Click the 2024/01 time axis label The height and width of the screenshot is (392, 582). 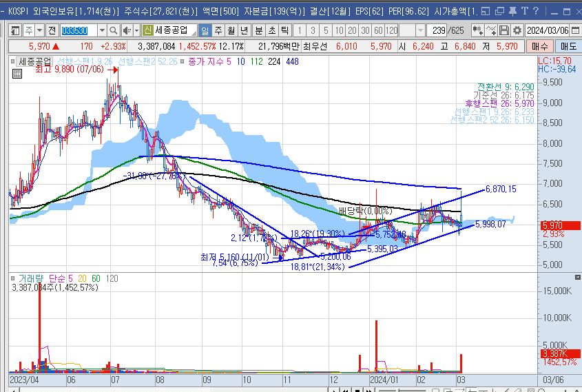point(384,380)
